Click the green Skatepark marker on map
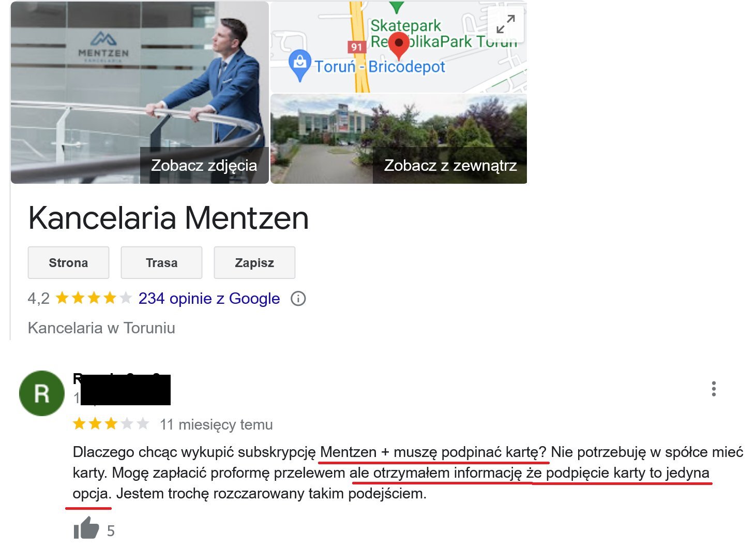 (397, 7)
